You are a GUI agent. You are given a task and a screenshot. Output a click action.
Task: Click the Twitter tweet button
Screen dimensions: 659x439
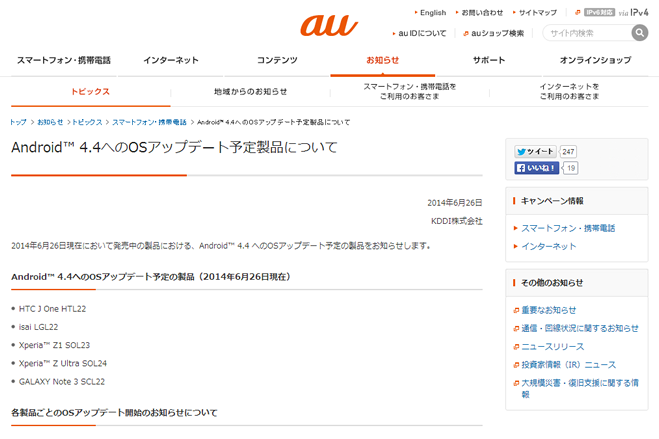tap(535, 151)
